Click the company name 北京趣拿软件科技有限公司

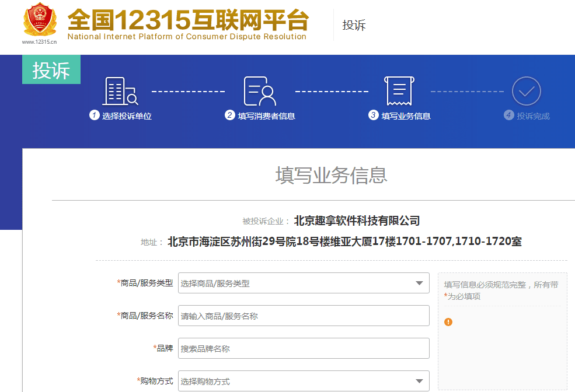[x=357, y=221]
